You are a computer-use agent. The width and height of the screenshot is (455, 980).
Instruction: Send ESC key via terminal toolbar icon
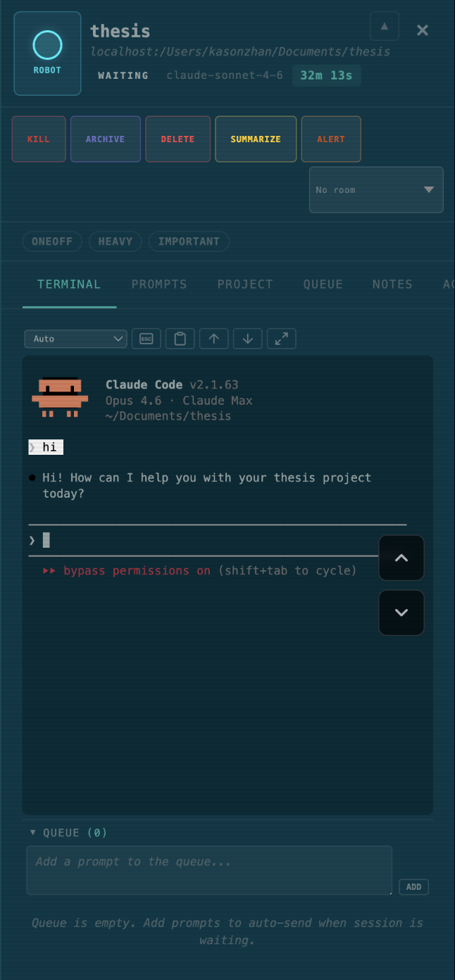[147, 339]
